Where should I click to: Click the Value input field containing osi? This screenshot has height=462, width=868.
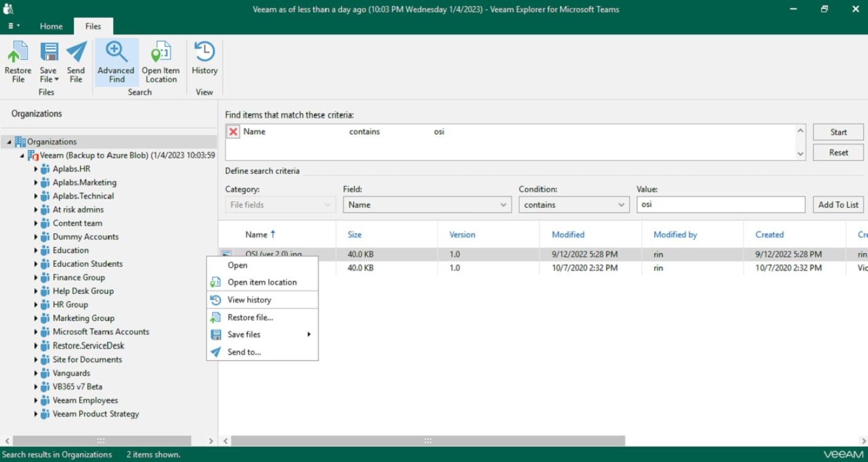pos(721,205)
